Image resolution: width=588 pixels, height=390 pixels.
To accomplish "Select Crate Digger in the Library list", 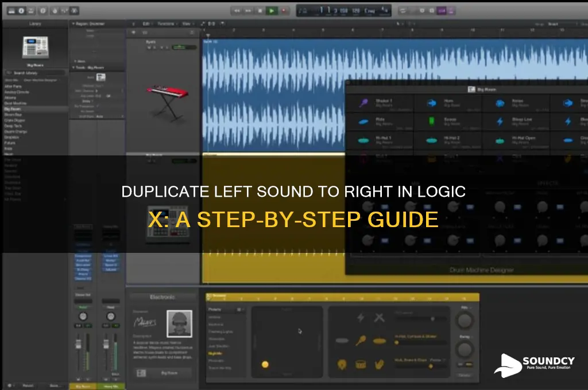I will pyautogui.click(x=14, y=120).
